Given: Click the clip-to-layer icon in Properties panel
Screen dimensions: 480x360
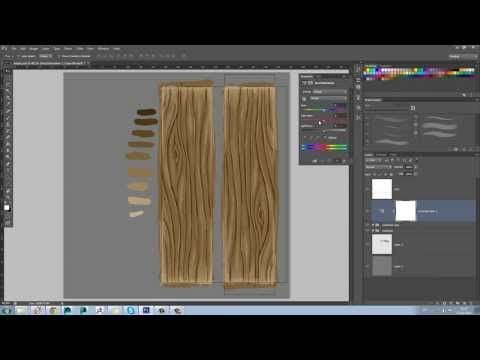Looking at the screenshot, I should pyautogui.click(x=315, y=161).
